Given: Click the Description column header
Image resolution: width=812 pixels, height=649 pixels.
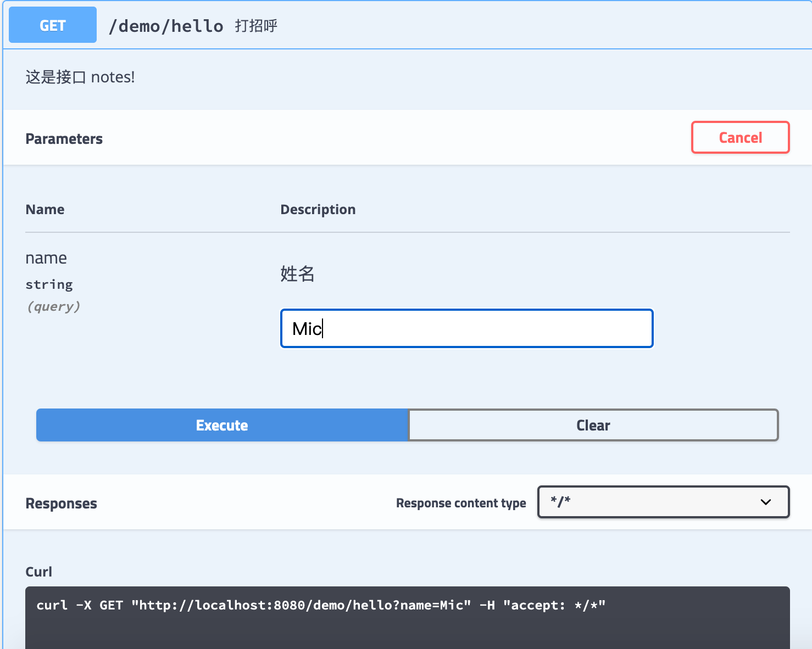Looking at the screenshot, I should pyautogui.click(x=318, y=209).
